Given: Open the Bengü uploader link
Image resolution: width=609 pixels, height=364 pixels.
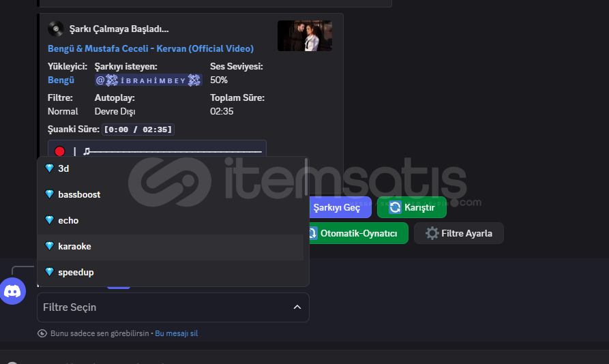Looking at the screenshot, I should [x=61, y=80].
